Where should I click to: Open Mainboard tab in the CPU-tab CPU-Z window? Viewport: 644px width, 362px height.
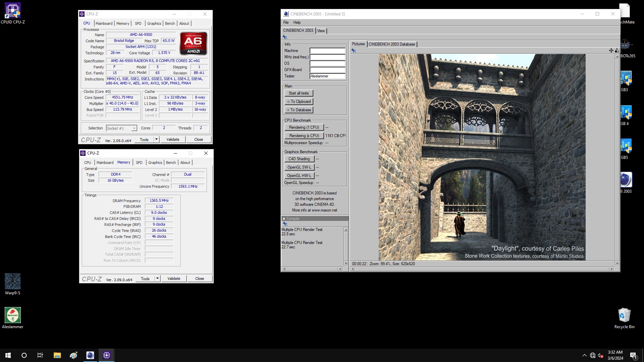[104, 23]
